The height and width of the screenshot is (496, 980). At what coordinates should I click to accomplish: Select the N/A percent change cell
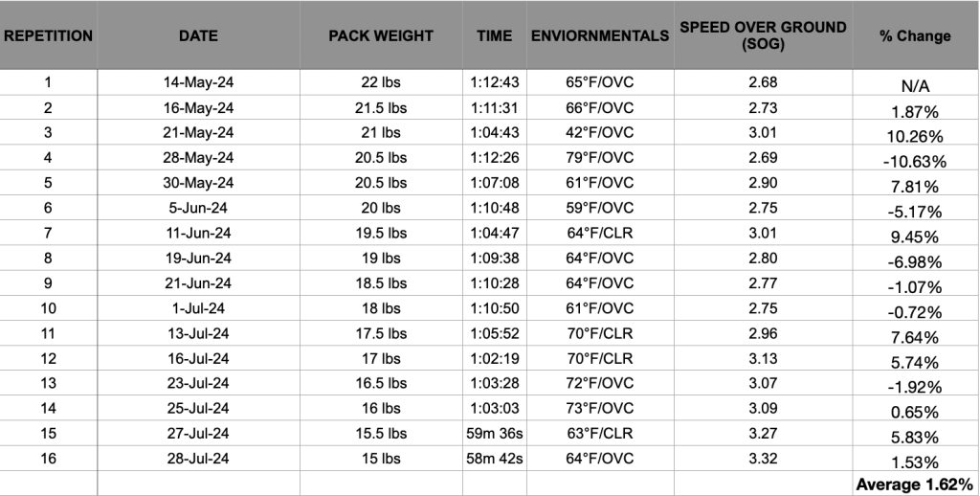click(915, 86)
